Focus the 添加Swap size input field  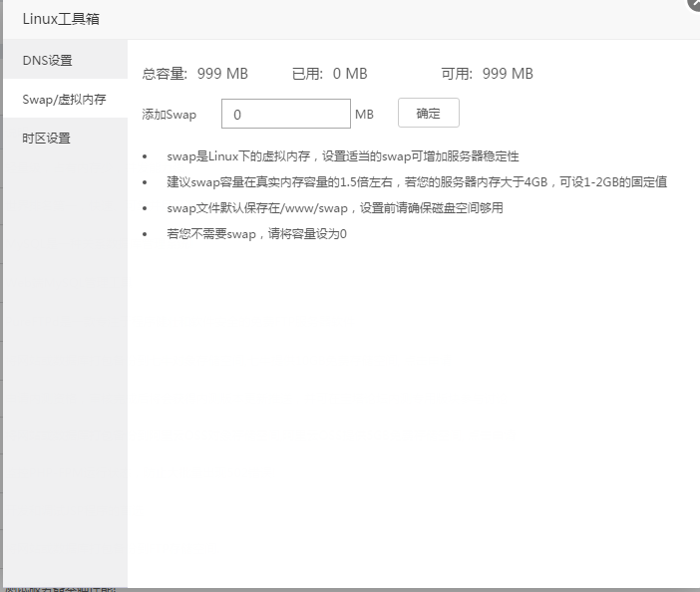click(x=286, y=114)
